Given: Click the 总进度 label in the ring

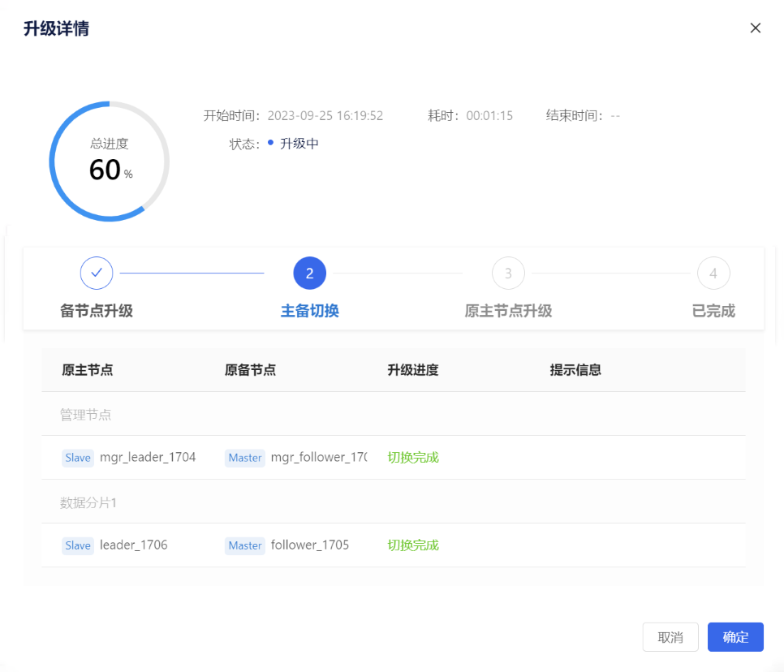Looking at the screenshot, I should pyautogui.click(x=109, y=144).
